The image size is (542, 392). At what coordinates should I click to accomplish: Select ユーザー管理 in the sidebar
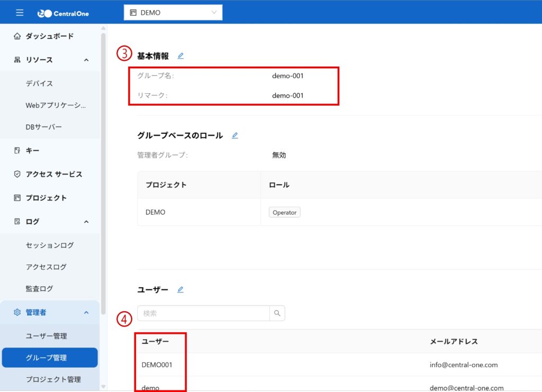(x=46, y=336)
